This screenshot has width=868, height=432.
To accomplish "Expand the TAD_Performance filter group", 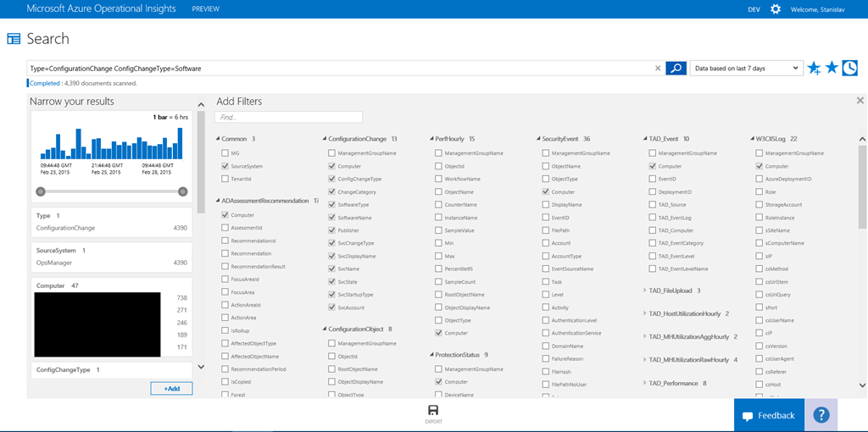I will (644, 383).
